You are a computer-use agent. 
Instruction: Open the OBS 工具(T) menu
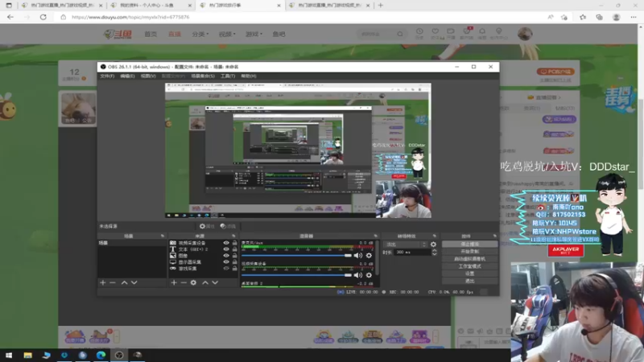pyautogui.click(x=228, y=76)
